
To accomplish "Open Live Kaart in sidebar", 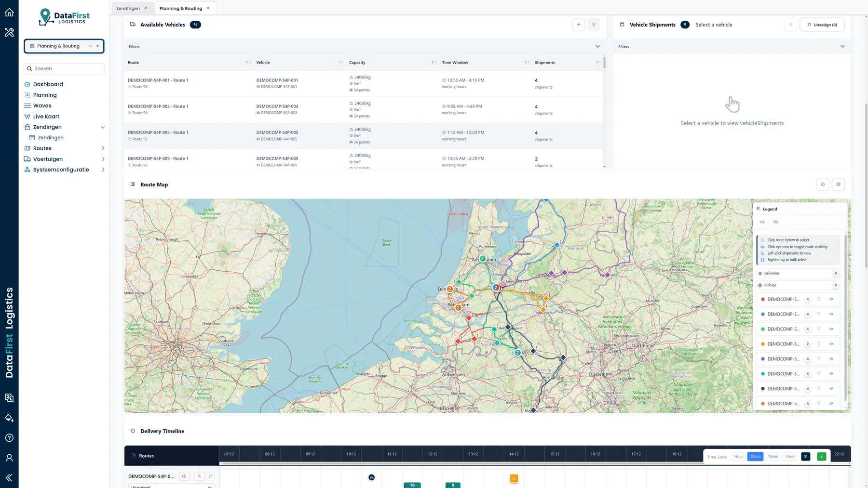I will tap(46, 117).
